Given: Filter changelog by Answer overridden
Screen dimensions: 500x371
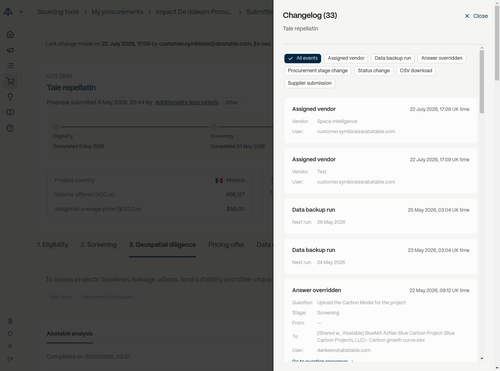Looking at the screenshot, I should (442, 58).
